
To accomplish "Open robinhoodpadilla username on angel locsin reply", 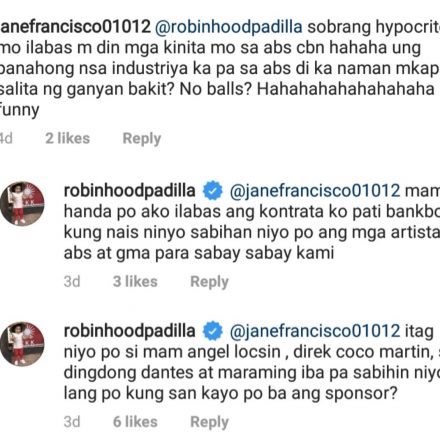I will 129,331.
